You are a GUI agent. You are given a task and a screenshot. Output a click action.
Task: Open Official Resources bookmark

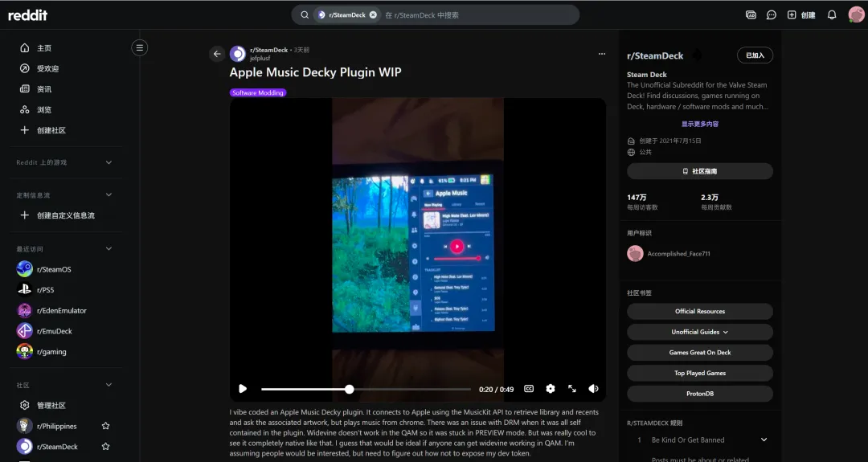pos(700,311)
